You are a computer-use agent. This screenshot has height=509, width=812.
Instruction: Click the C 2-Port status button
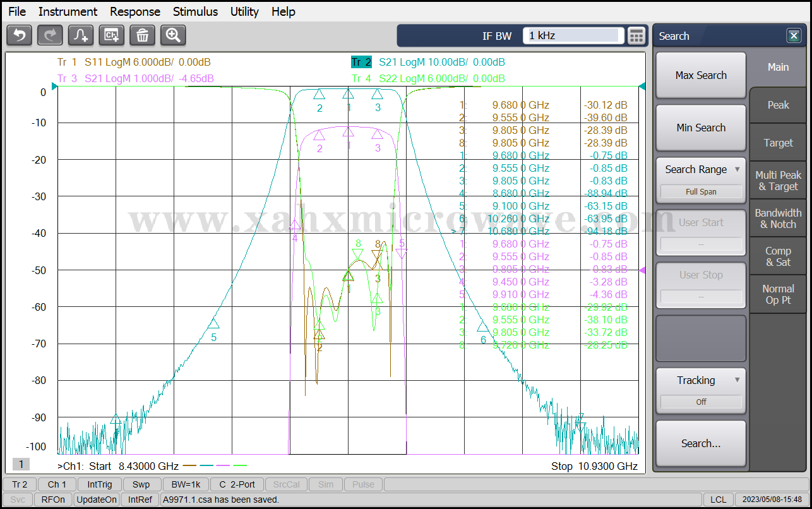[237, 484]
